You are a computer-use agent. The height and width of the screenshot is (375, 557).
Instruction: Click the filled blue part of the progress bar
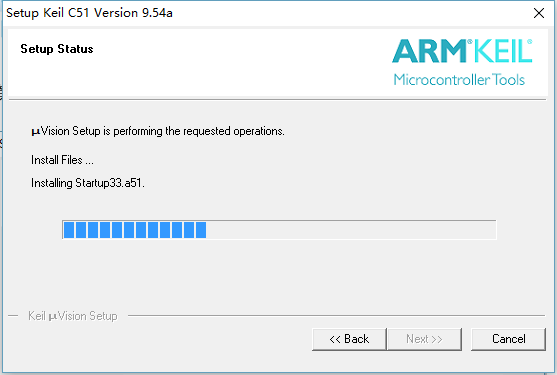point(135,230)
